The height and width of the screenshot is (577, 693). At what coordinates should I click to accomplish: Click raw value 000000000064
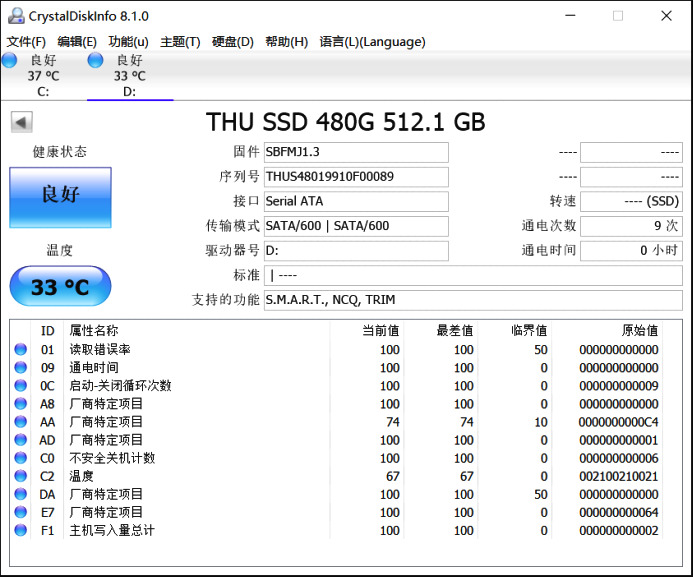click(x=618, y=512)
